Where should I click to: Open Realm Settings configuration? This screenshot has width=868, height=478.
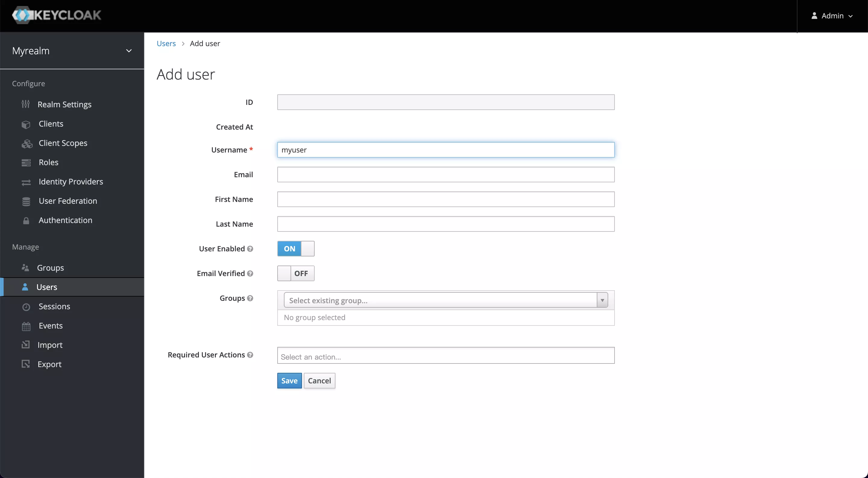(x=65, y=104)
